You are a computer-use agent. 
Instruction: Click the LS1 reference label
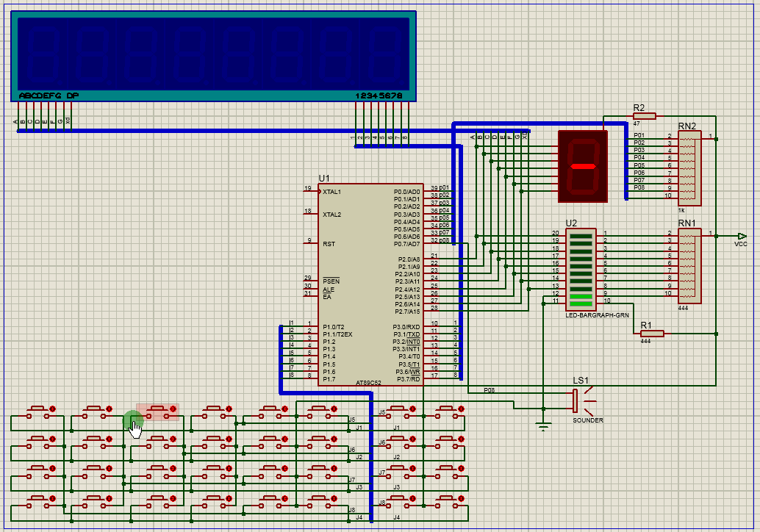click(580, 381)
